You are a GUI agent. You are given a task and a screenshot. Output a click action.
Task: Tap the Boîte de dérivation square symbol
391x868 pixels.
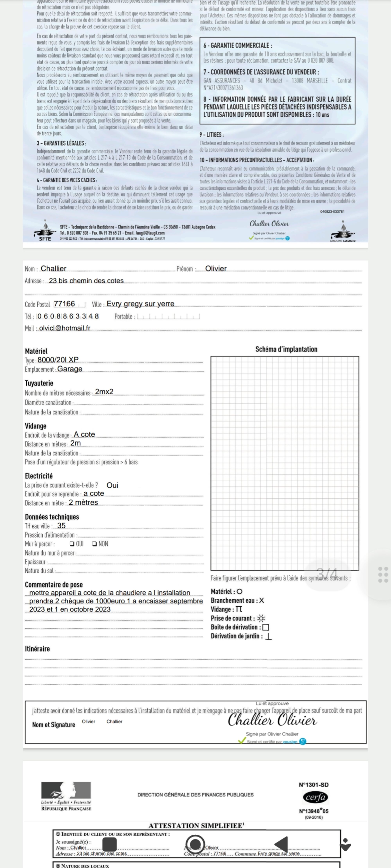(265, 627)
